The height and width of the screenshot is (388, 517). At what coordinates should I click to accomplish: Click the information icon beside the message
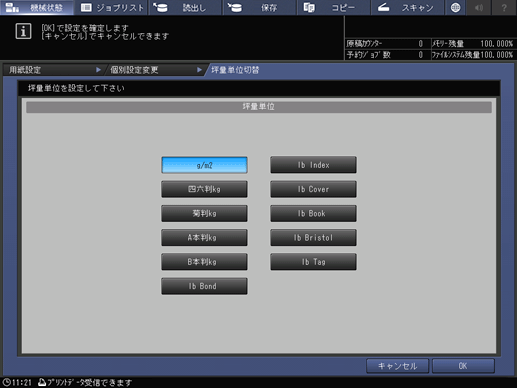point(23,31)
